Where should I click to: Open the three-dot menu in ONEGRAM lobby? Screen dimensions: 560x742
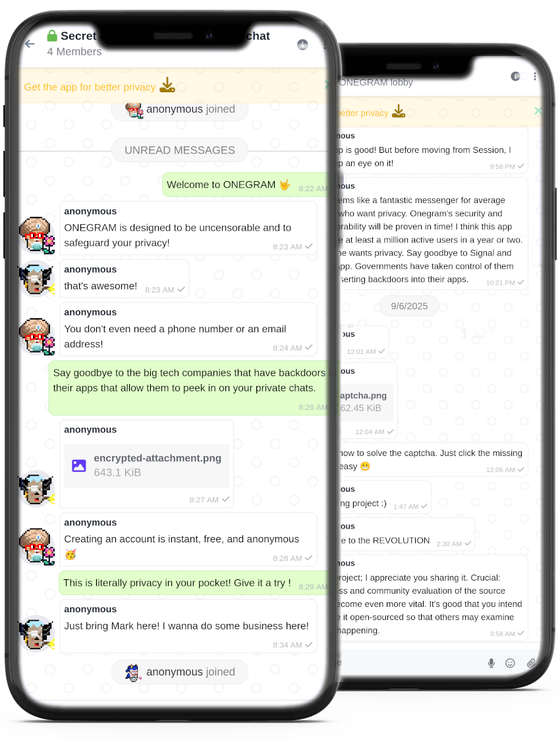click(535, 76)
